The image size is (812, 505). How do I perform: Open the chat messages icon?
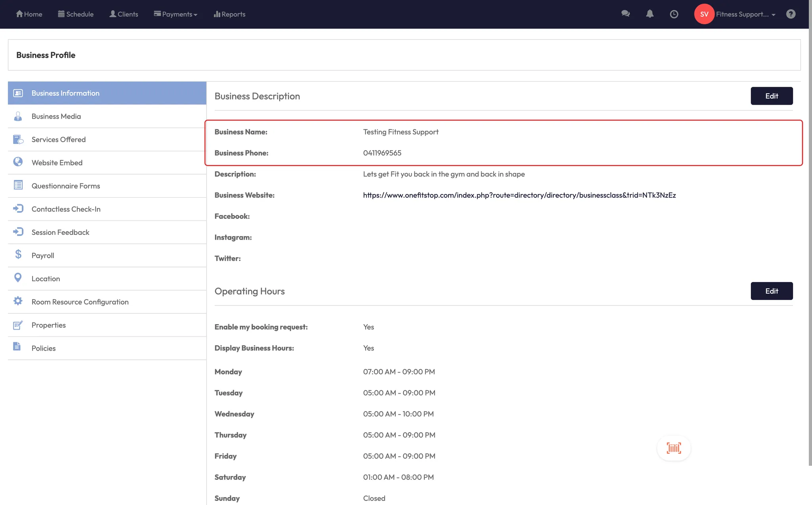pos(625,14)
